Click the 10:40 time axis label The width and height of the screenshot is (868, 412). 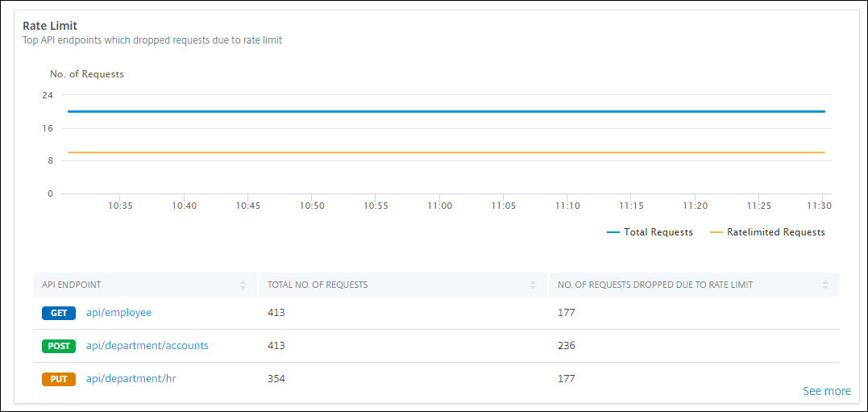[185, 206]
